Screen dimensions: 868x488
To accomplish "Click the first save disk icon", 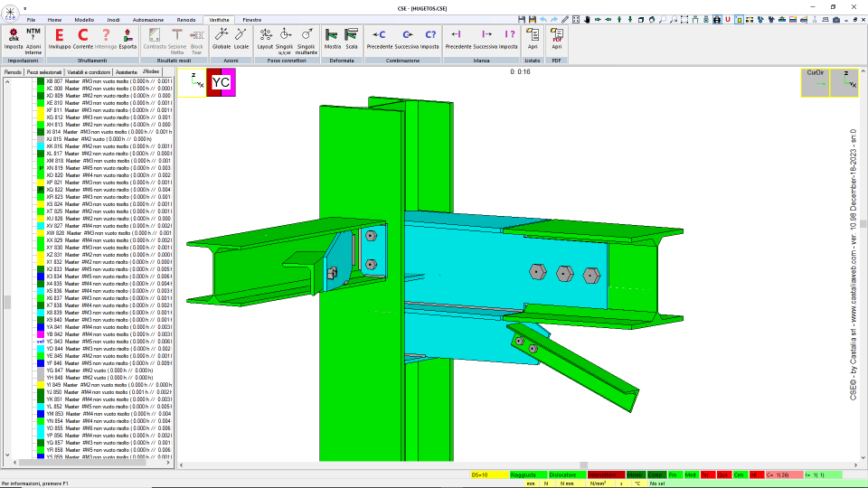I will coord(522,19).
